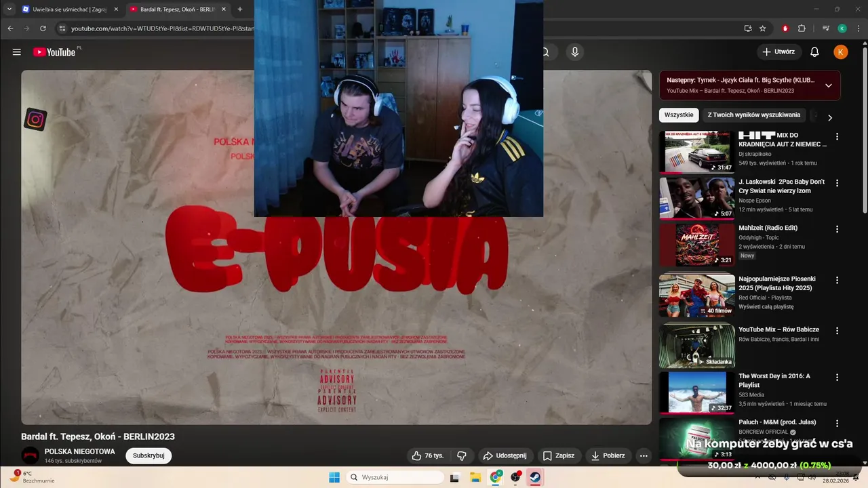
Task: Save the video with Zapisz
Action: pyautogui.click(x=559, y=455)
